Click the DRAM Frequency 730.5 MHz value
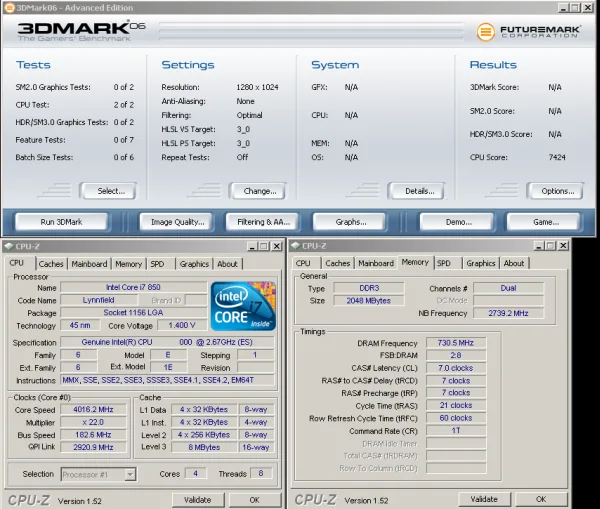Screen dimensions: 600x509 (x=456, y=343)
